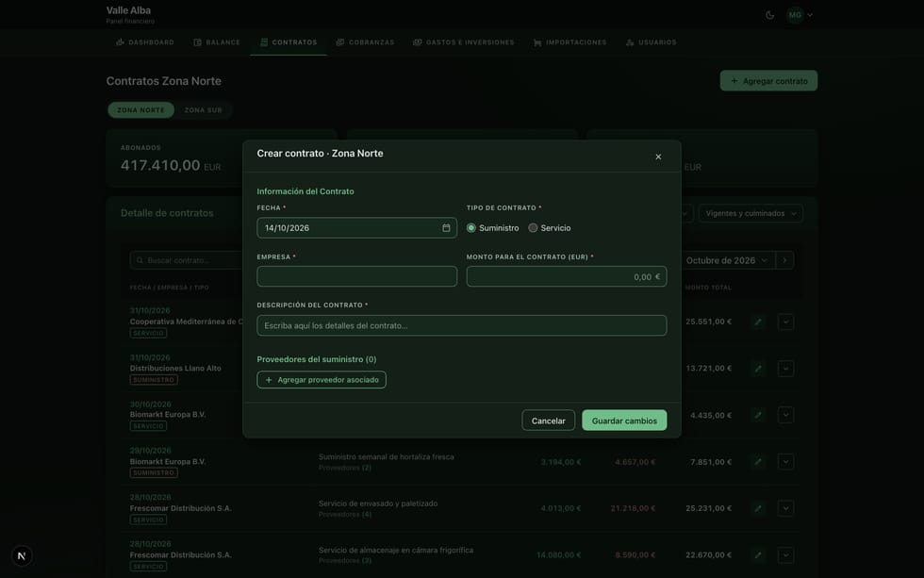This screenshot has height=578, width=924.
Task: Open the MG user menu
Action: pyautogui.click(x=800, y=15)
